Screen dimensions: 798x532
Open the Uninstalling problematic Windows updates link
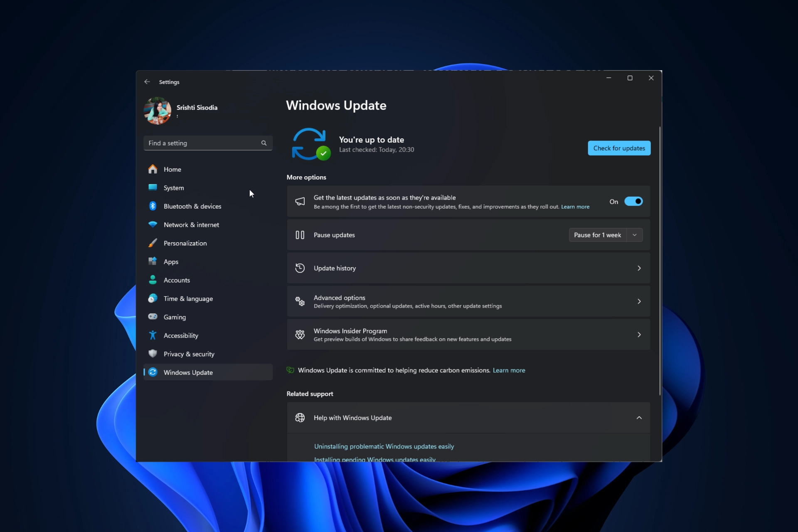point(384,446)
